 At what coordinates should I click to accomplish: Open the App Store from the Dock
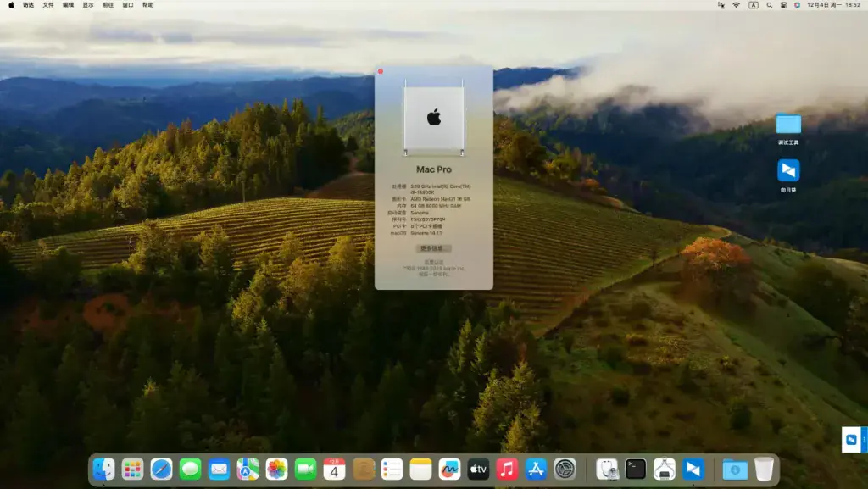[536, 470]
